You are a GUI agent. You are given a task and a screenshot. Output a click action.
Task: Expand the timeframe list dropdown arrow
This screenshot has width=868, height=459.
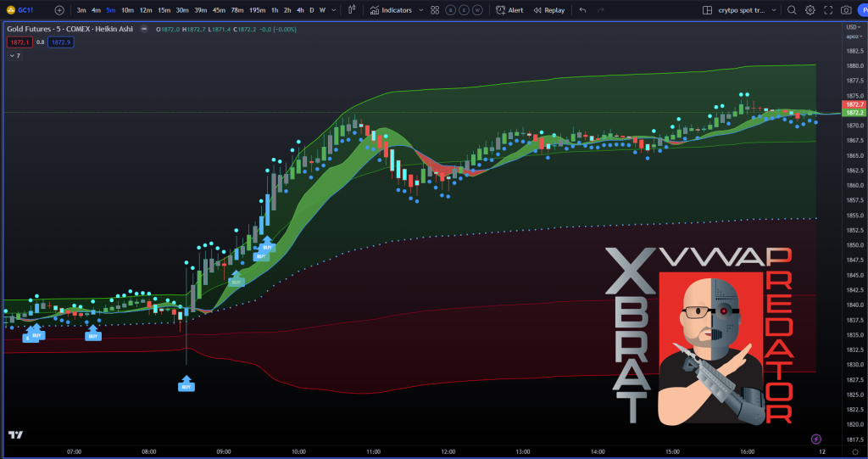tap(334, 10)
